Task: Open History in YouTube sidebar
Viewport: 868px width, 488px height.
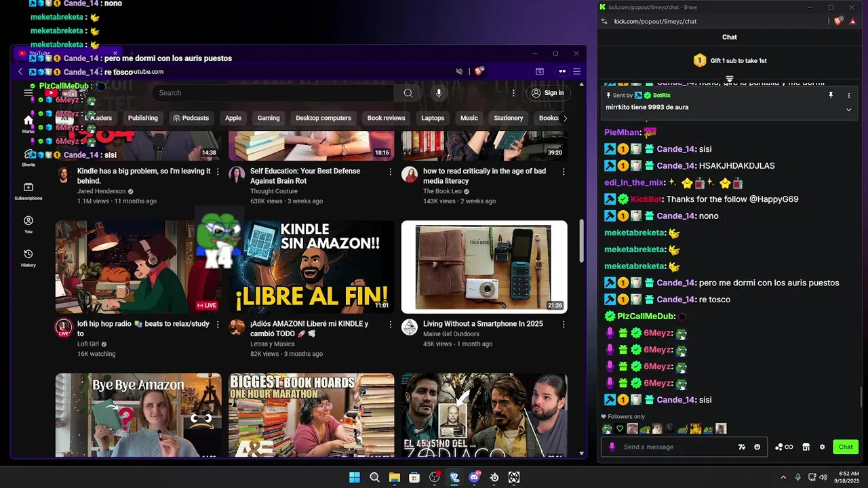Action: pyautogui.click(x=28, y=258)
